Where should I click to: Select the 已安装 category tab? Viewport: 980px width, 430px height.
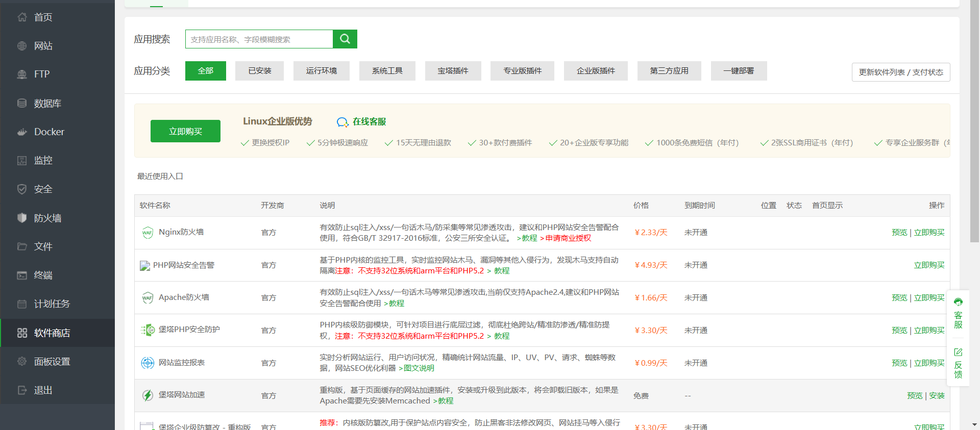coord(260,71)
